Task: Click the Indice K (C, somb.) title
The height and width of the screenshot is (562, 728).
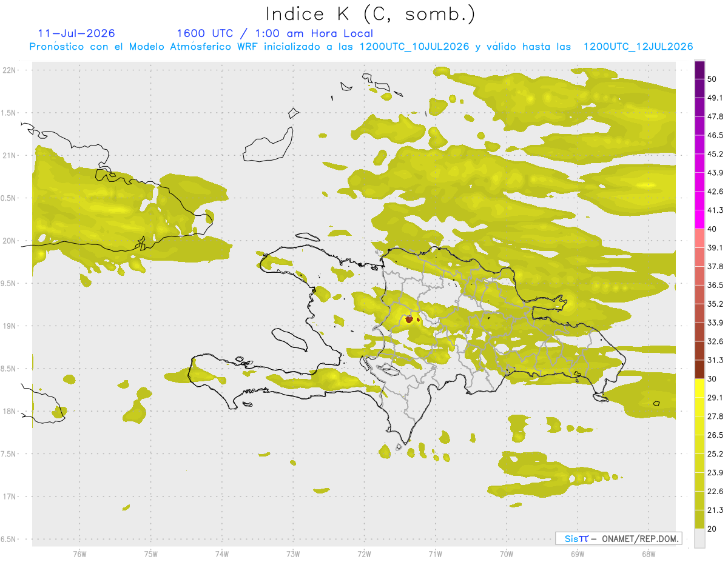Action: coord(371,13)
